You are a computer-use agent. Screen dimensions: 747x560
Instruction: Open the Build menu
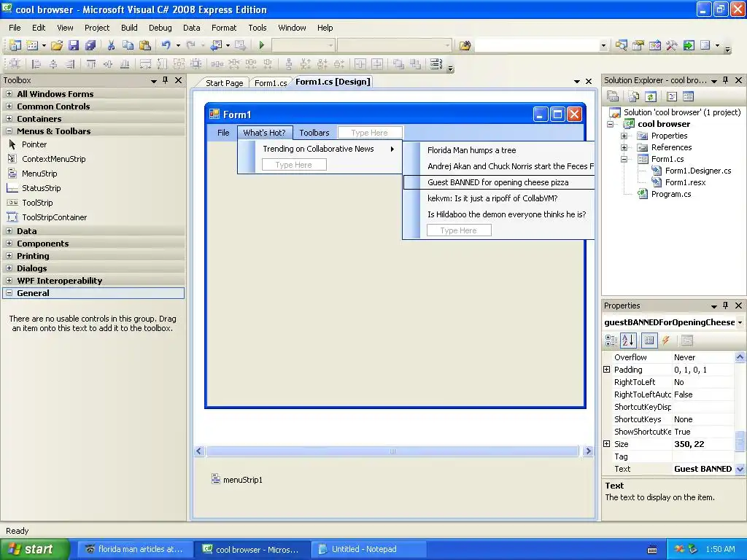[x=129, y=28]
